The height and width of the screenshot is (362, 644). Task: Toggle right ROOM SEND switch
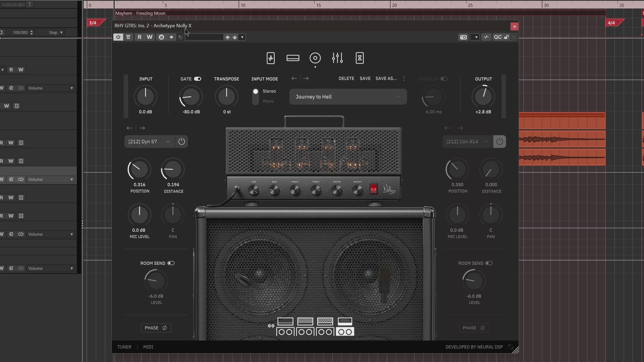(489, 263)
